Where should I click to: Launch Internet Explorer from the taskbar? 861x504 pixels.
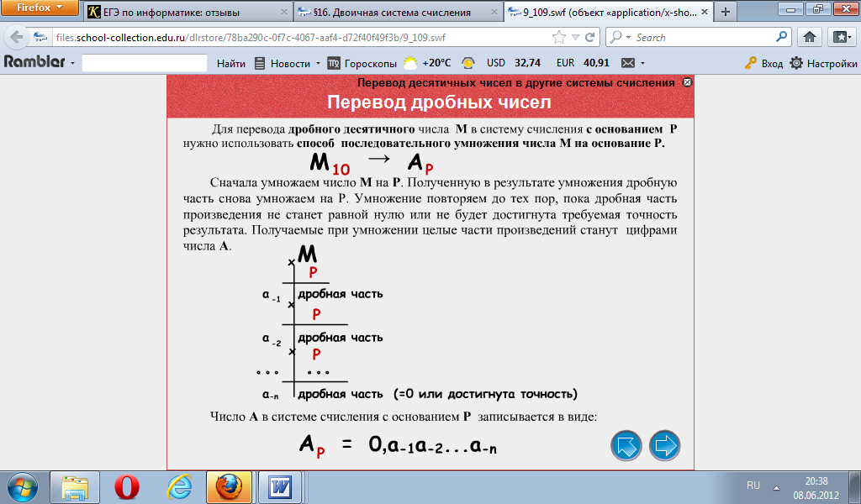(179, 487)
